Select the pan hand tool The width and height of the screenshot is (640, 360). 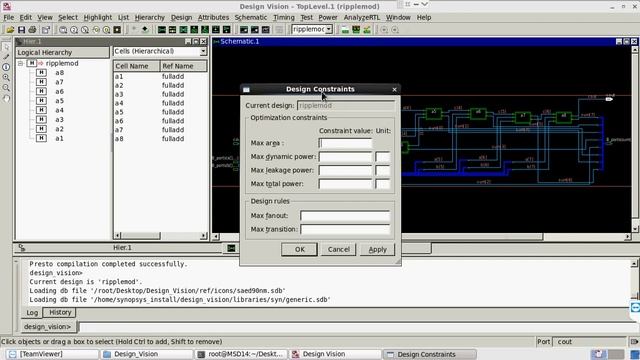(6, 98)
